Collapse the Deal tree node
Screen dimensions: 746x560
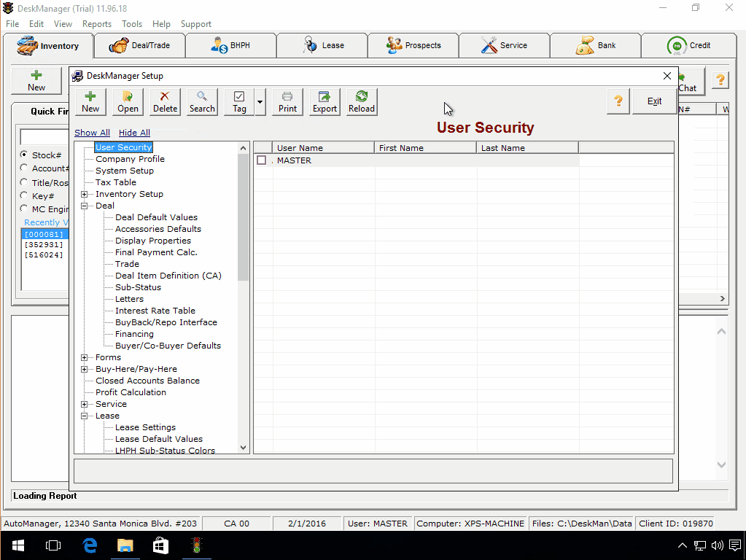coord(84,206)
